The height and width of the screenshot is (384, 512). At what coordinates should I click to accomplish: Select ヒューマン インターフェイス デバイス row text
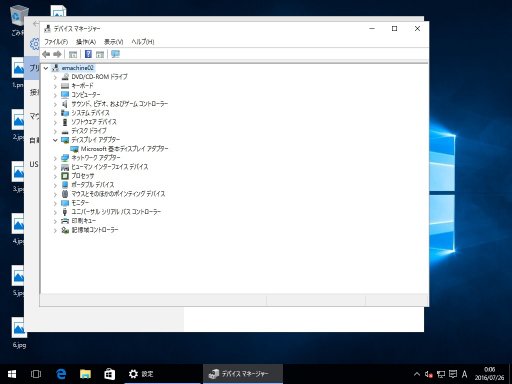coord(110,167)
